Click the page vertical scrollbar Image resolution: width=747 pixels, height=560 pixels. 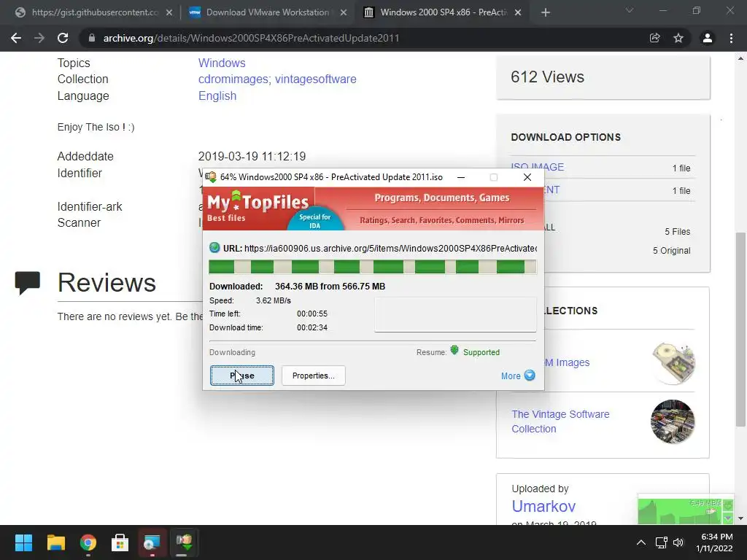[x=740, y=329]
